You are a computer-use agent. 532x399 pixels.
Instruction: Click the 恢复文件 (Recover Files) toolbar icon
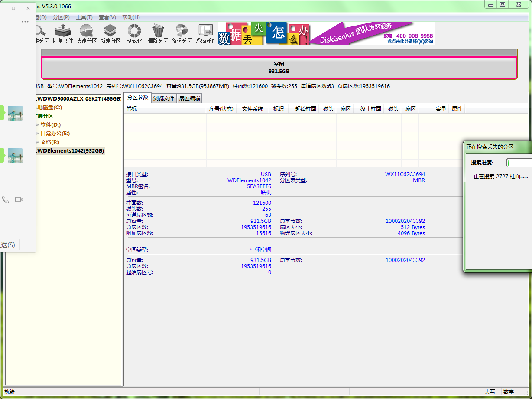pyautogui.click(x=63, y=34)
